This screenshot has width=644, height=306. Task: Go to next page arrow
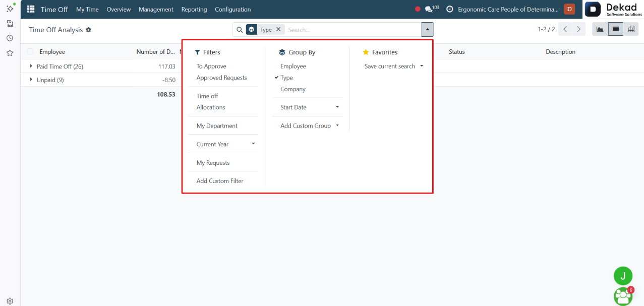pyautogui.click(x=579, y=29)
